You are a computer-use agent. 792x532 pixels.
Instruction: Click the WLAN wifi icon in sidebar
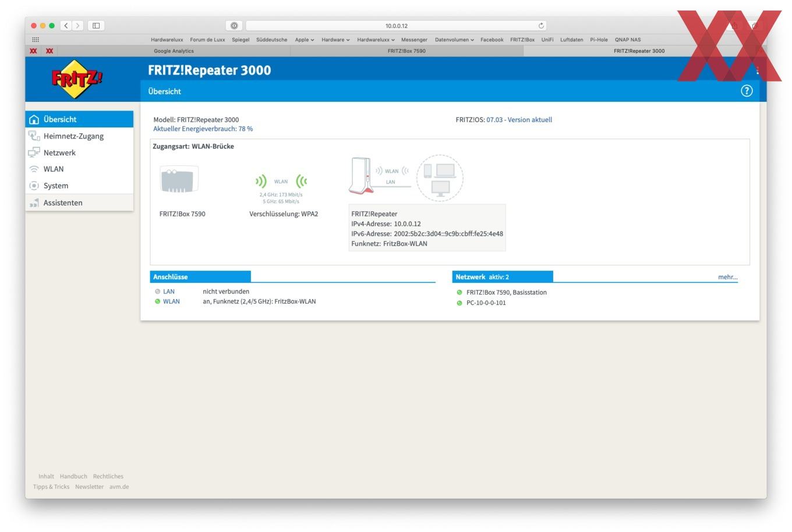[34, 169]
